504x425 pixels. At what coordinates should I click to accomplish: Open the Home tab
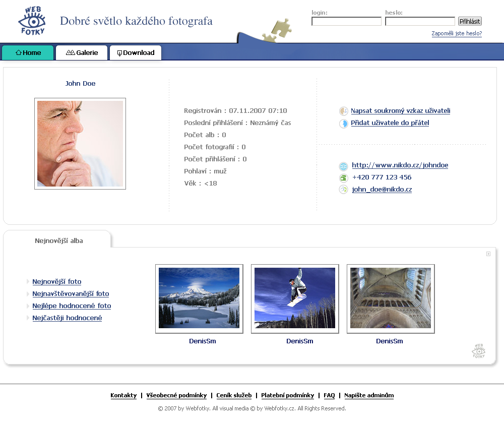coord(28,53)
